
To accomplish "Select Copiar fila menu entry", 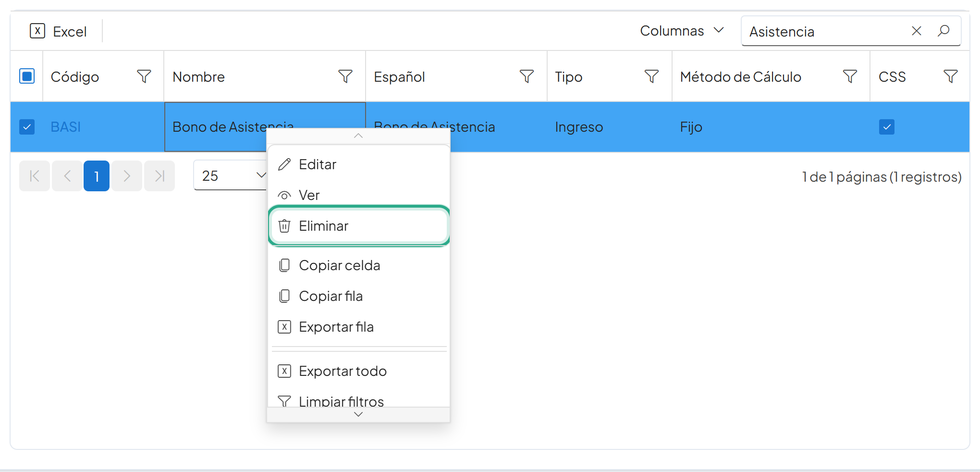I will [358, 296].
